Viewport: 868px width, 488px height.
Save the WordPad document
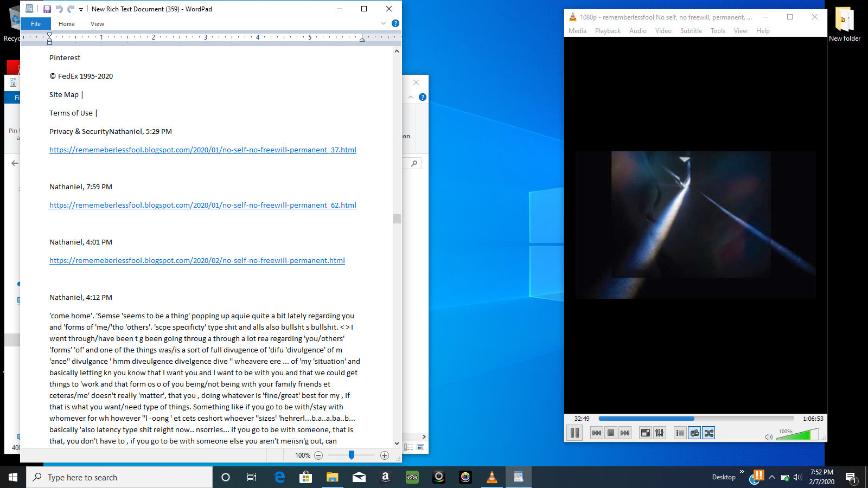[47, 9]
